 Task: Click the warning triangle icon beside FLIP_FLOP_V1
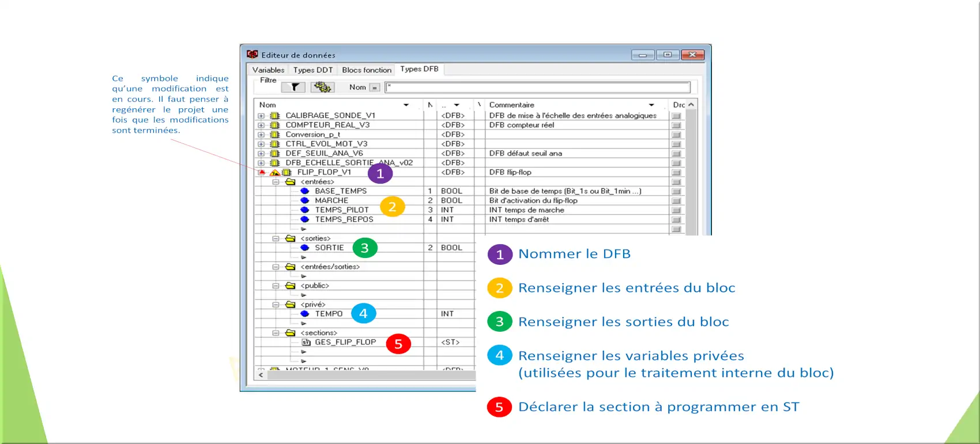pyautogui.click(x=274, y=173)
